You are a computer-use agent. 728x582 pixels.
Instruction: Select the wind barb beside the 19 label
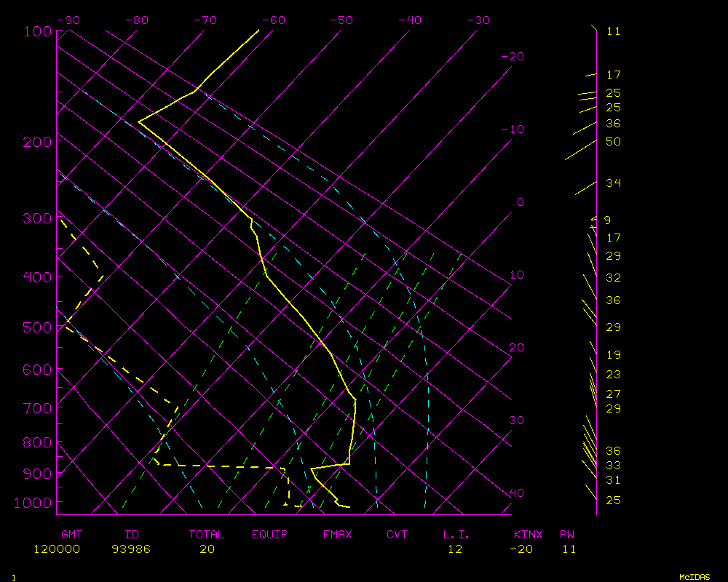[592, 365]
